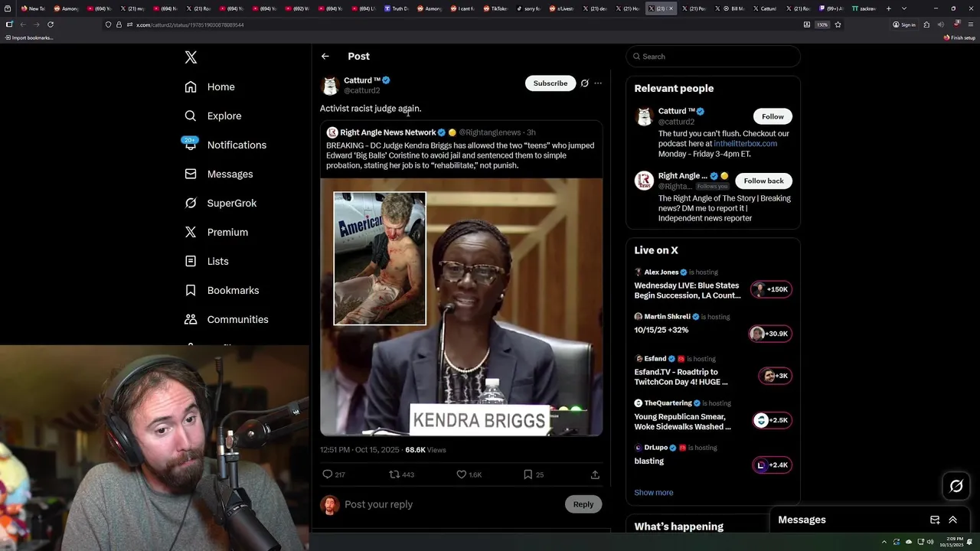Expand the Messages drawer with double chevron
Image resolution: width=980 pixels, height=551 pixels.
953,520
